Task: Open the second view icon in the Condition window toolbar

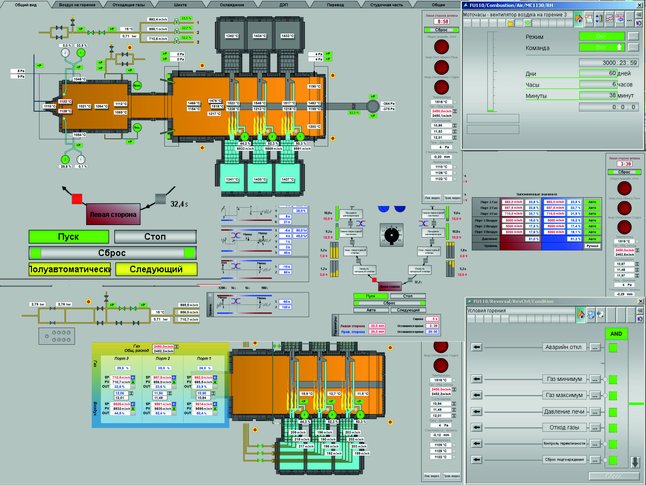Action: point(590,315)
